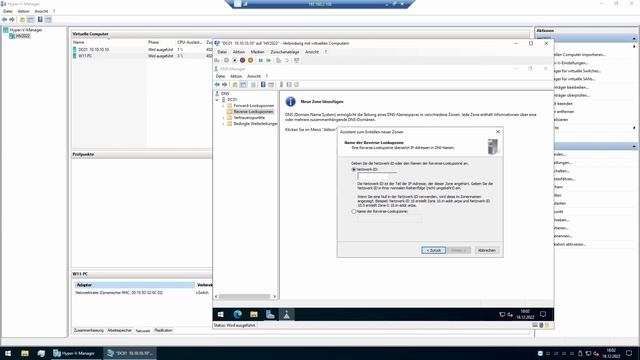The height and width of the screenshot is (360, 640).
Task: Click the VM Ctrl+Alt+Del toolbar icon
Action: [217, 60]
